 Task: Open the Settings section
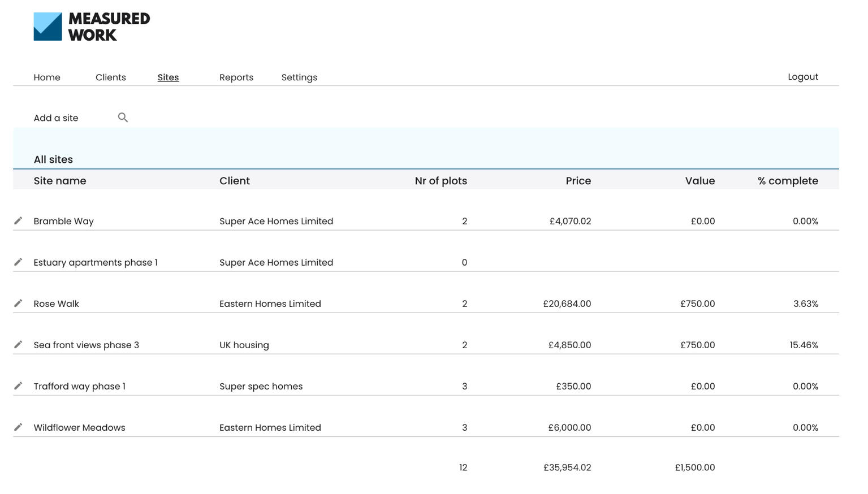tap(299, 77)
